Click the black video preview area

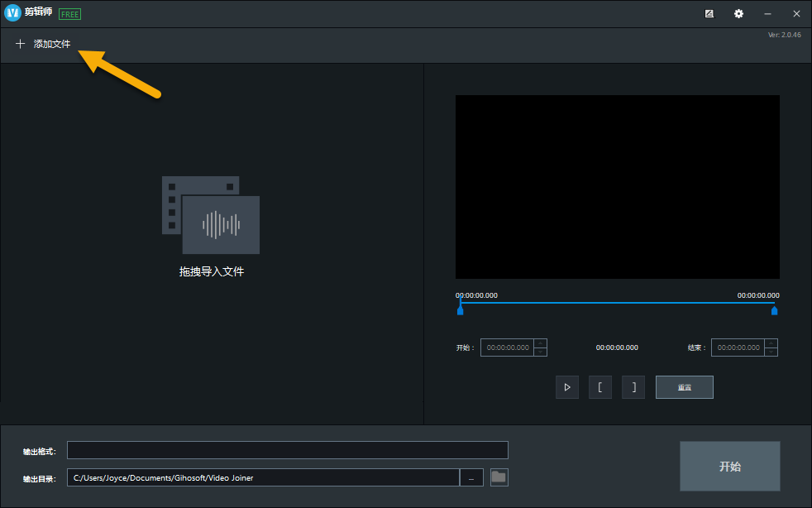pyautogui.click(x=618, y=187)
